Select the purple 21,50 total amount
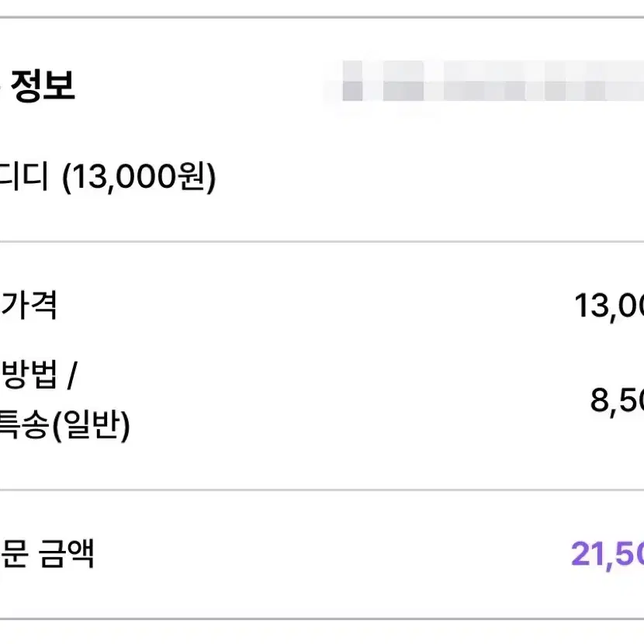The height and width of the screenshot is (644, 644). [608, 555]
